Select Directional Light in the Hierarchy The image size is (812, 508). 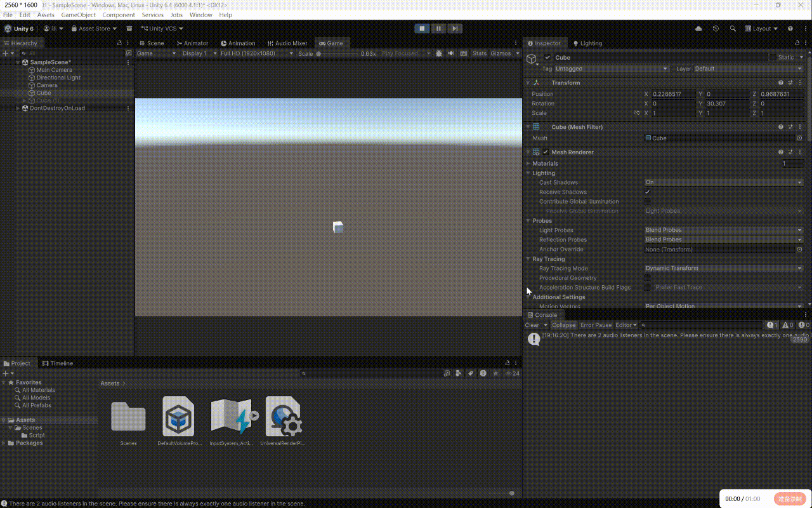pyautogui.click(x=58, y=77)
